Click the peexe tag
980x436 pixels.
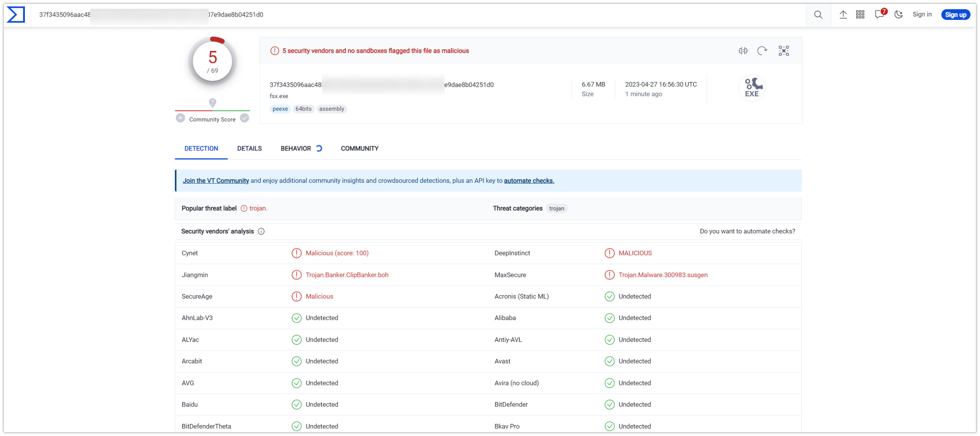280,109
